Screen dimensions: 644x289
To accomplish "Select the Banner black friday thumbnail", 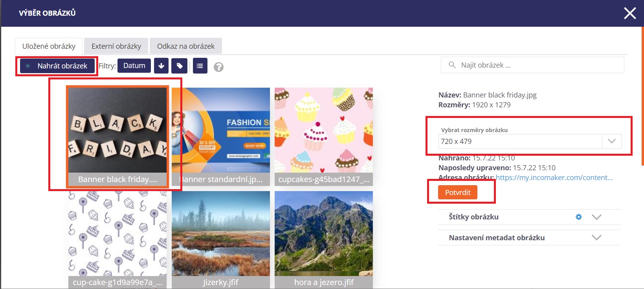I will coord(117,136).
